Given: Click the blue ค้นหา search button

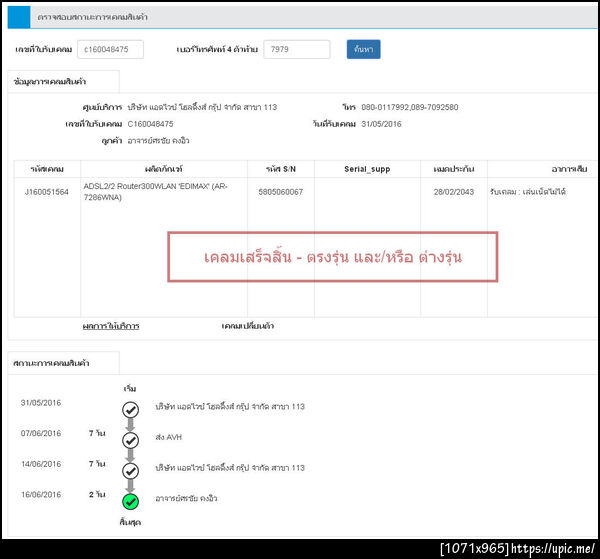Looking at the screenshot, I should pos(364,49).
